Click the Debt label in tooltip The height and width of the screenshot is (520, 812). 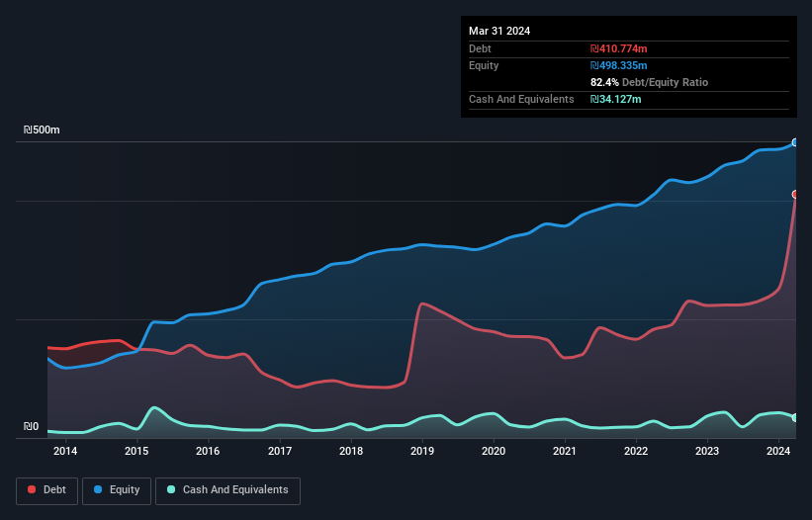click(x=480, y=48)
